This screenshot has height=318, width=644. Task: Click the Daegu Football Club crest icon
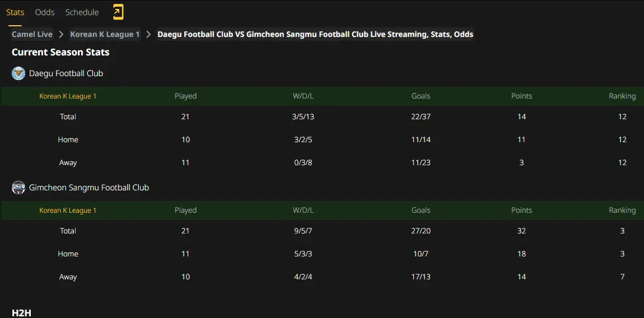click(x=18, y=73)
